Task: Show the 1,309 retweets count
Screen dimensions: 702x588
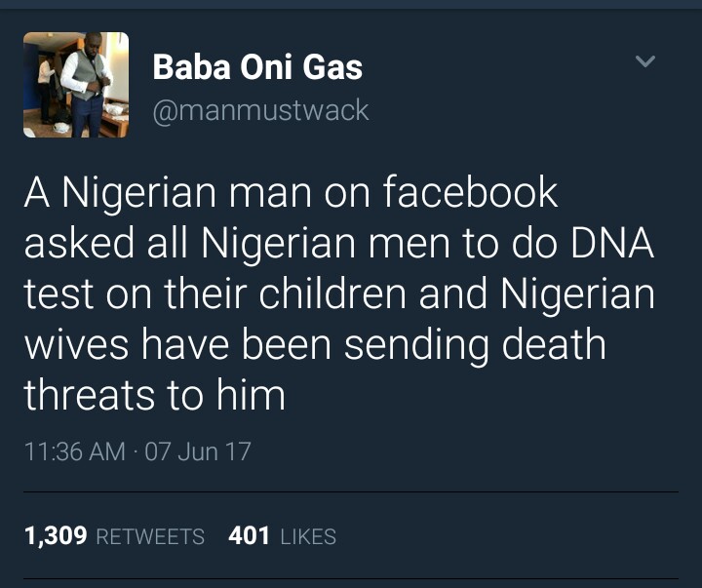Action: [56, 535]
